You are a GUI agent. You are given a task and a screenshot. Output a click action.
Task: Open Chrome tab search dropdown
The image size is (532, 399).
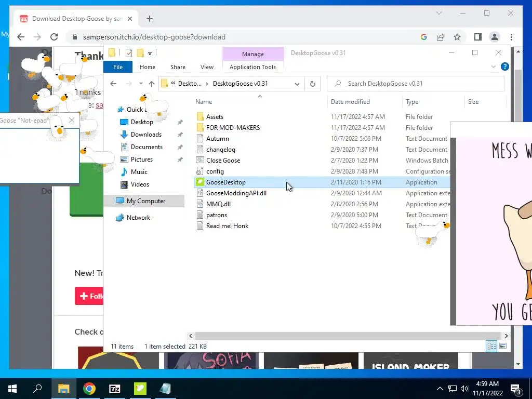[x=439, y=13]
